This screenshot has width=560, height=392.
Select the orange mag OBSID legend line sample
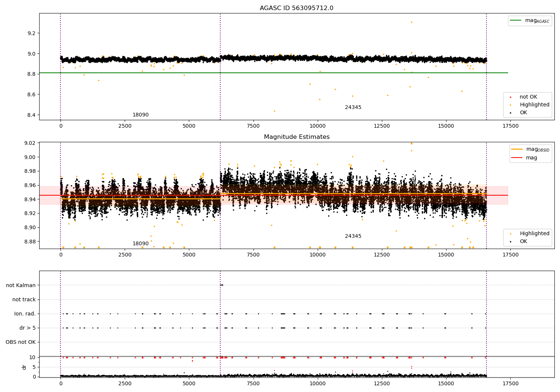point(517,149)
